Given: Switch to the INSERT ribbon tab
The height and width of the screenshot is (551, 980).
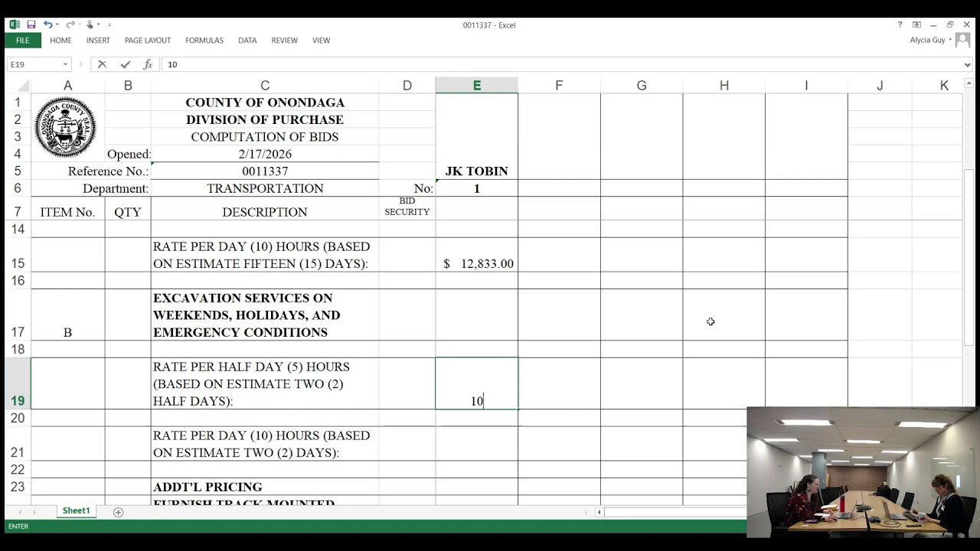Looking at the screenshot, I should click(98, 40).
